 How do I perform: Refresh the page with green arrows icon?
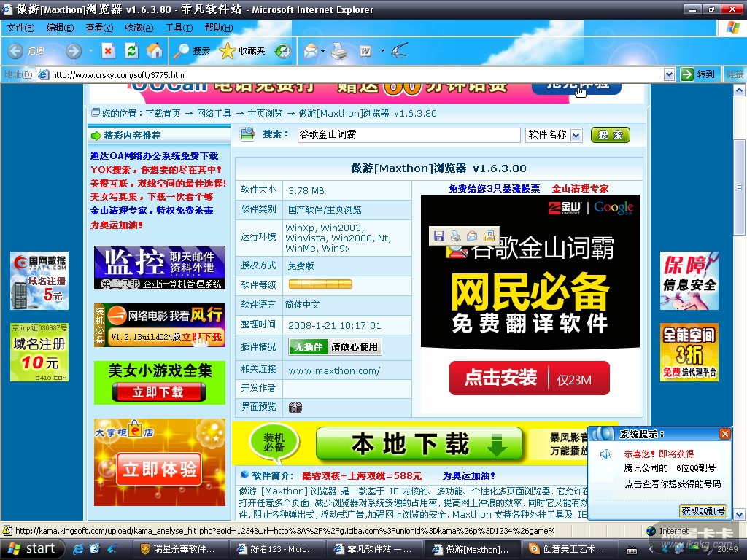pyautogui.click(x=131, y=51)
